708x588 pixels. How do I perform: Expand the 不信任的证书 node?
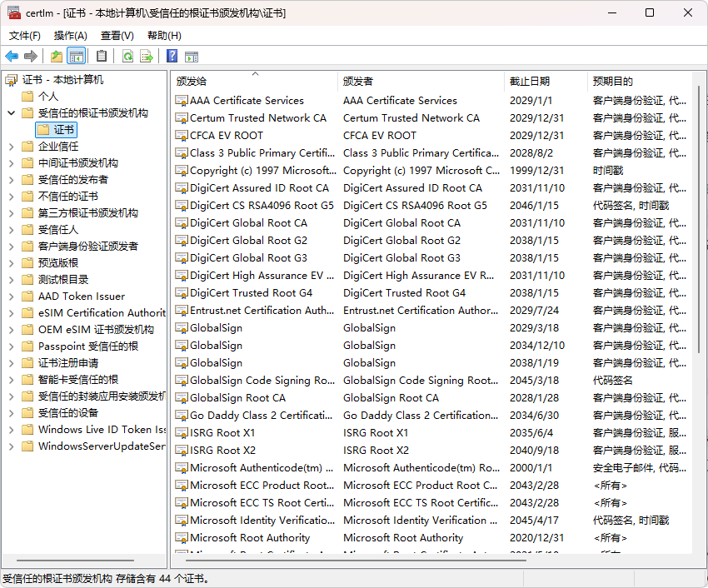(x=12, y=197)
